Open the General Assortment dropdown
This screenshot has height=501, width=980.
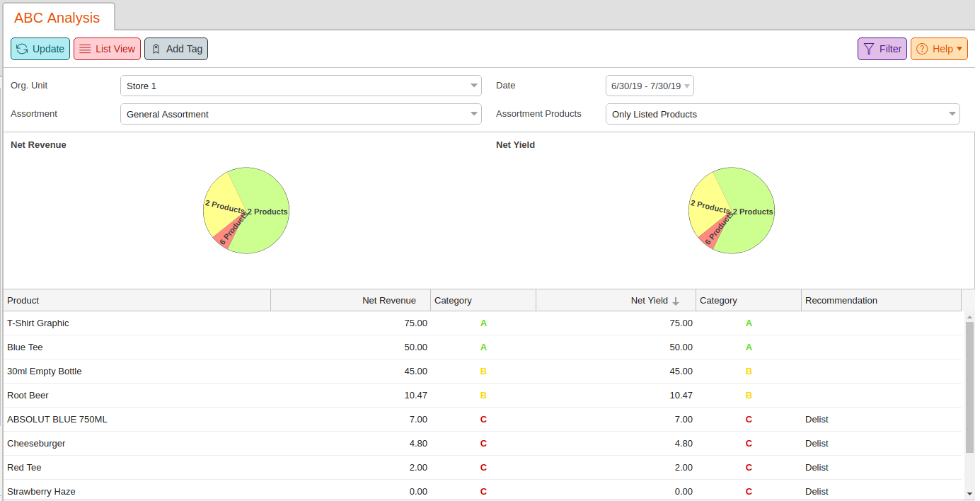pos(473,114)
